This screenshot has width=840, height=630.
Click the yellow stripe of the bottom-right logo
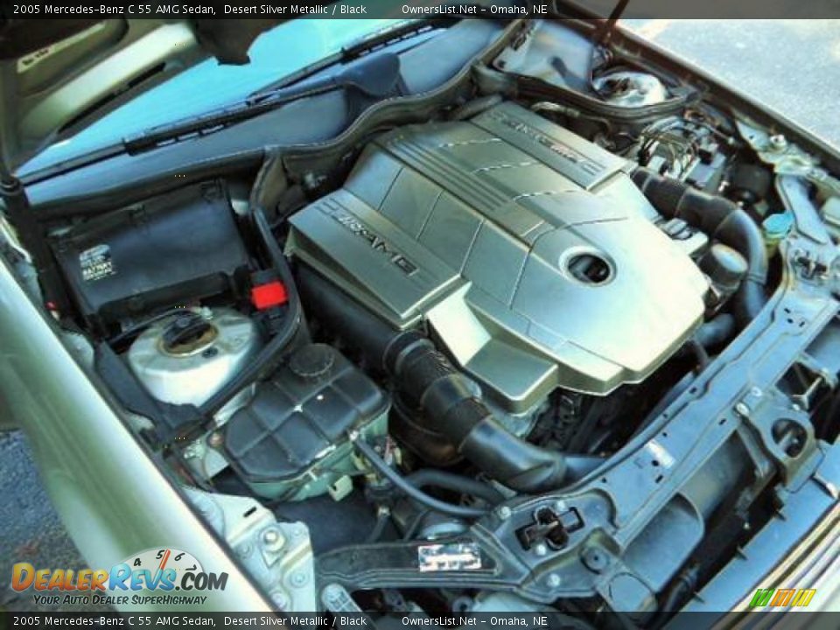[802, 597]
